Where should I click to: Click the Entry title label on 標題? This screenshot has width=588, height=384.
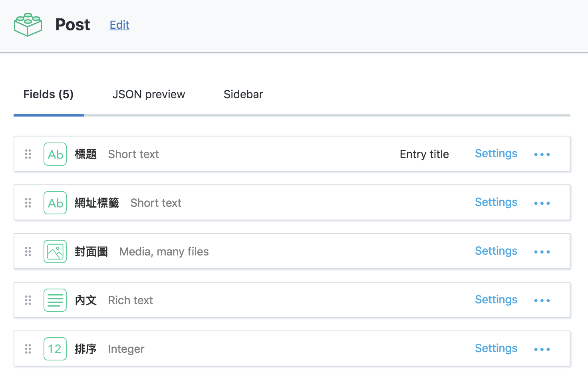424,154
